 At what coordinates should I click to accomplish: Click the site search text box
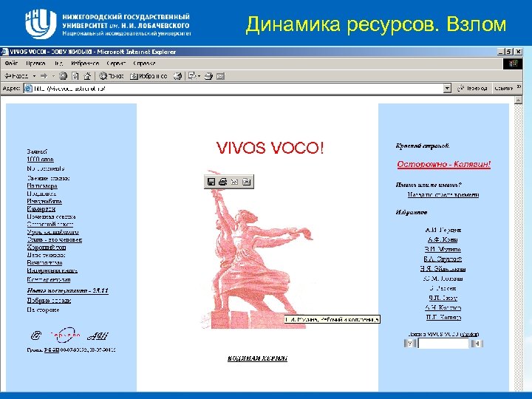click(x=443, y=344)
